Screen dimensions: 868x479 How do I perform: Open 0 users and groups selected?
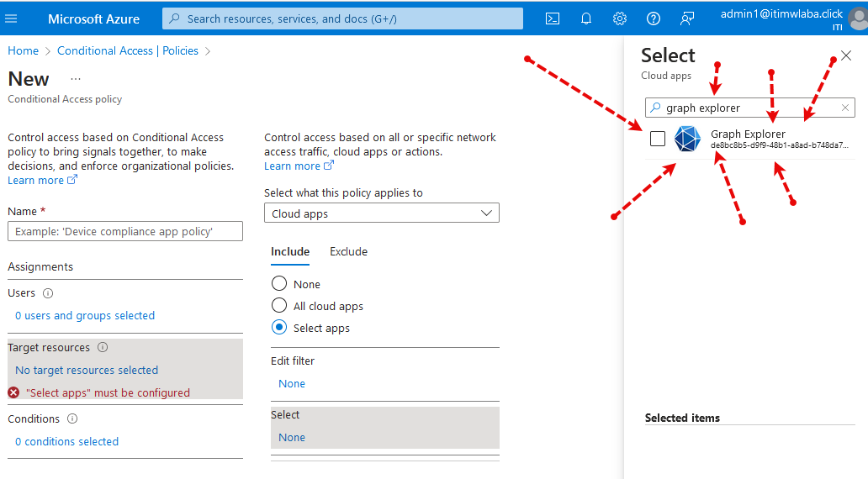tap(85, 316)
